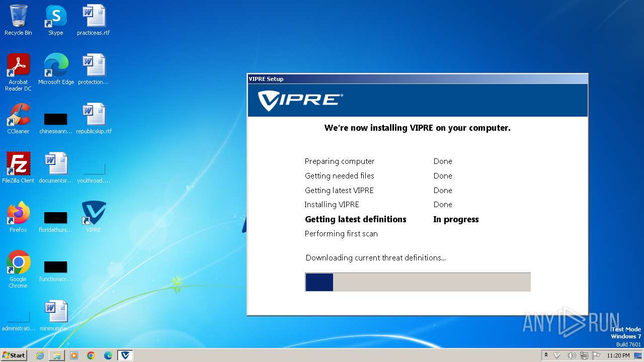The width and height of the screenshot is (644, 362).
Task: Select the practiceas.rtf document icon
Action: pos(94,20)
